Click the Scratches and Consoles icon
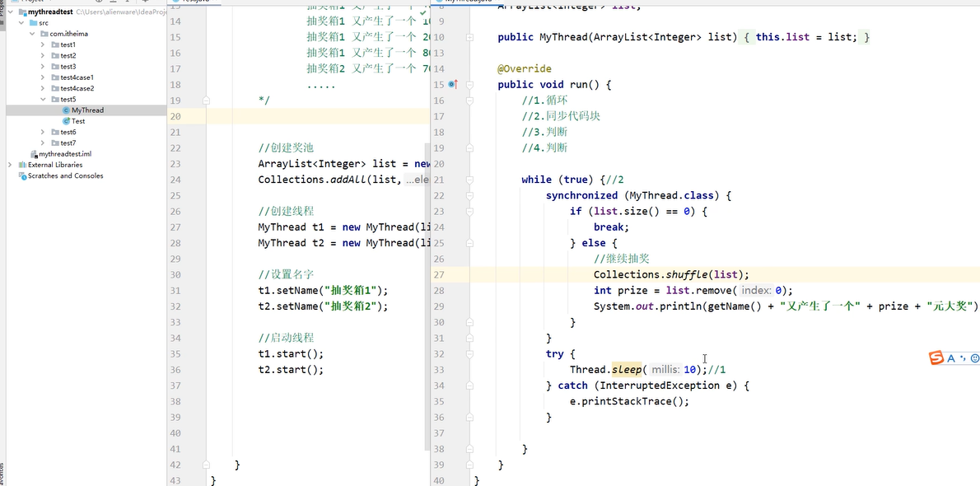Image resolution: width=980 pixels, height=486 pixels. click(21, 175)
